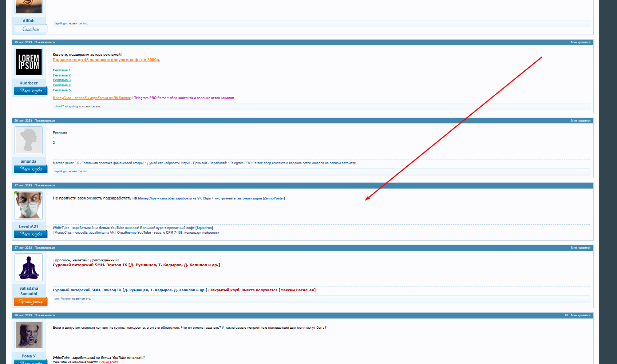
Task: Click Член клуба badge under Kudrbeer
Action: coord(31,91)
